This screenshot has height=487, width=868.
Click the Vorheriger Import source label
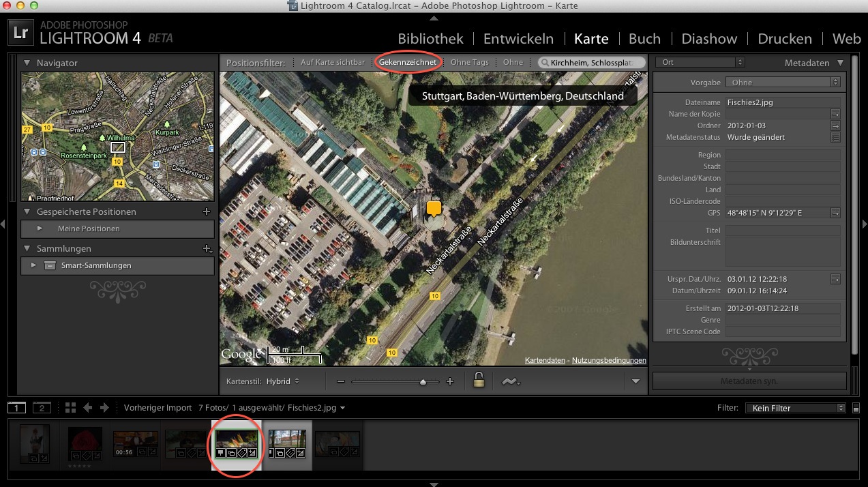click(158, 408)
